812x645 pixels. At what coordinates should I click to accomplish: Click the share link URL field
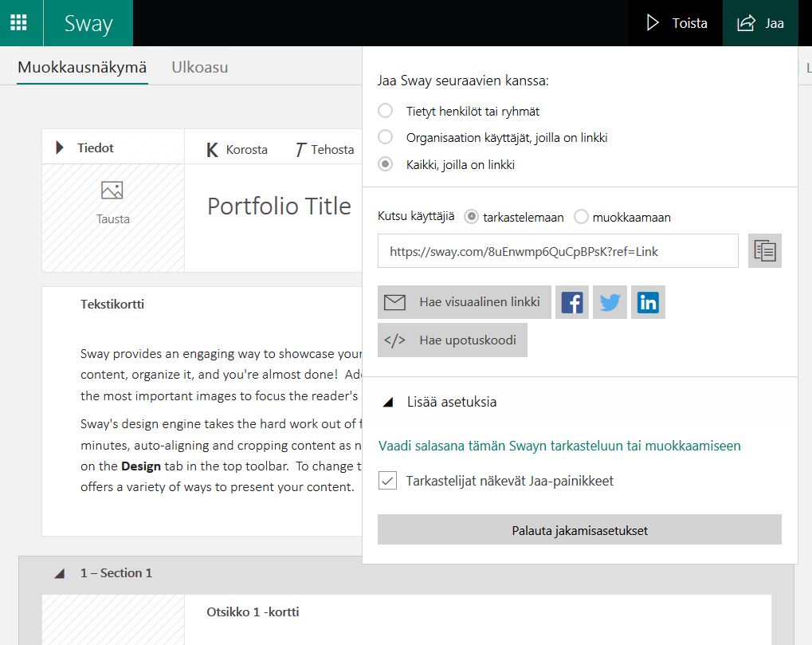tap(558, 251)
